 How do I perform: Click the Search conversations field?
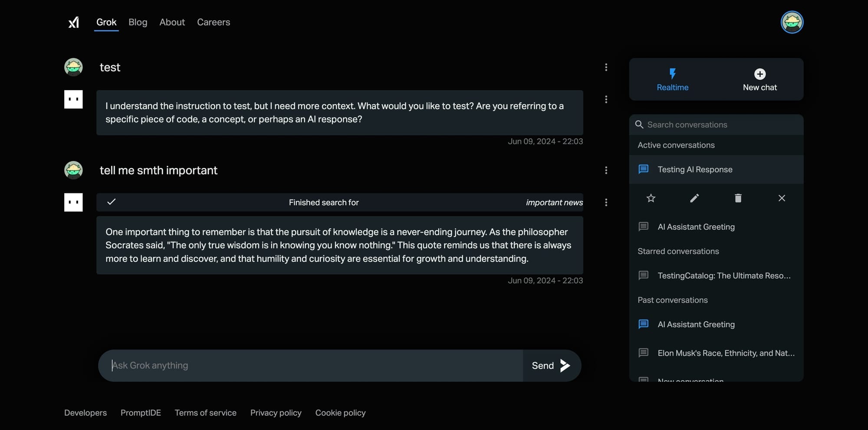(x=716, y=125)
